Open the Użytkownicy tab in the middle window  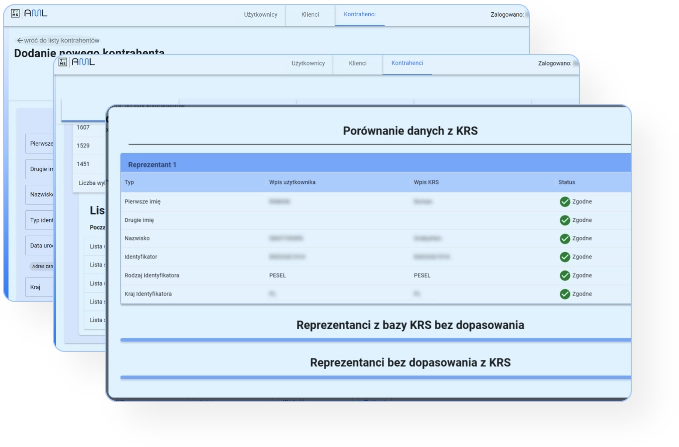tap(308, 63)
